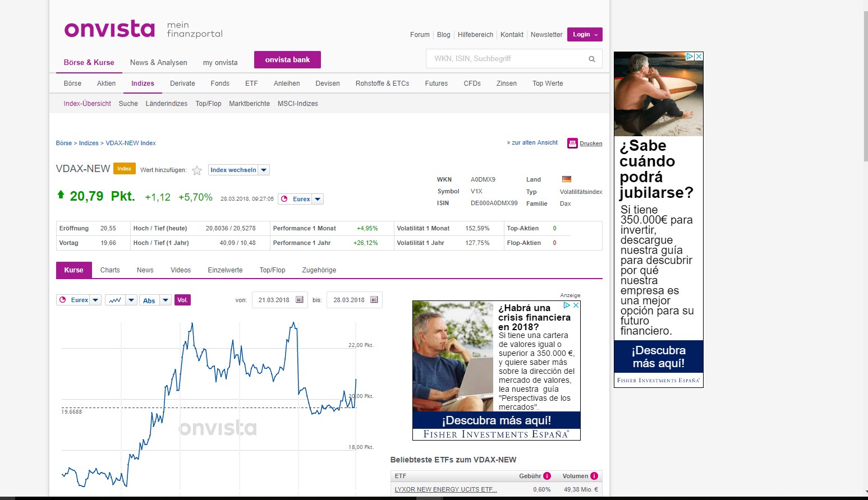Screen dimensions: 868x500
Task: Open the Newsletter link
Action: 546,35
